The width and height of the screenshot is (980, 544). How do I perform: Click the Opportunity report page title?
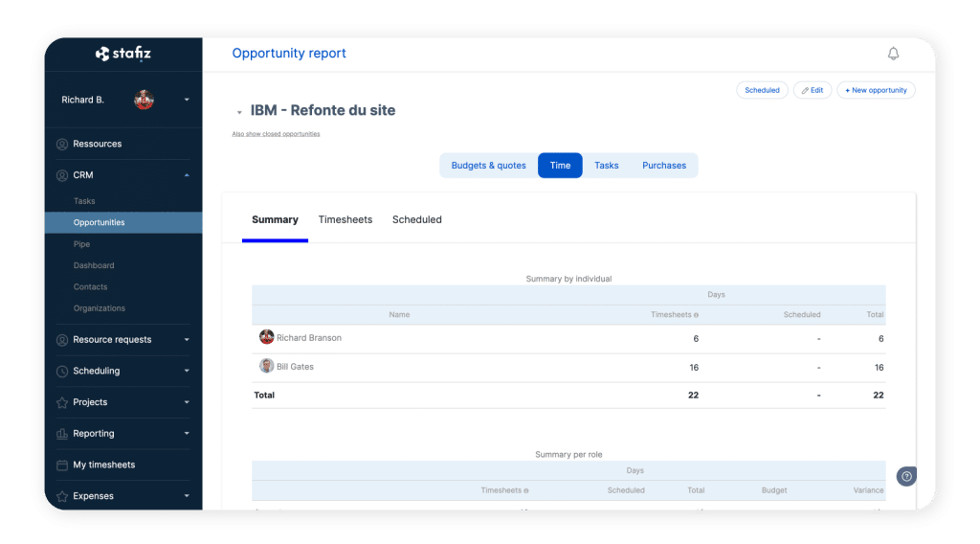point(289,53)
